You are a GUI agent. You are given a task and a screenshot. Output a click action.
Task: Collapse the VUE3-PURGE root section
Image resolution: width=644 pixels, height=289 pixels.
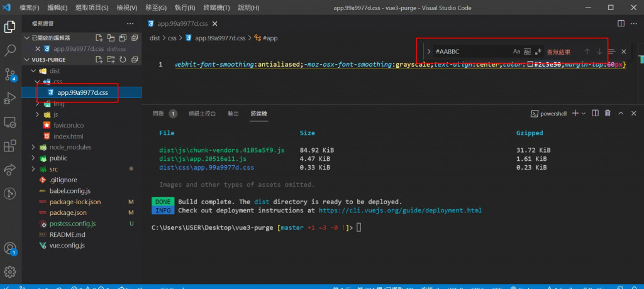(26, 60)
